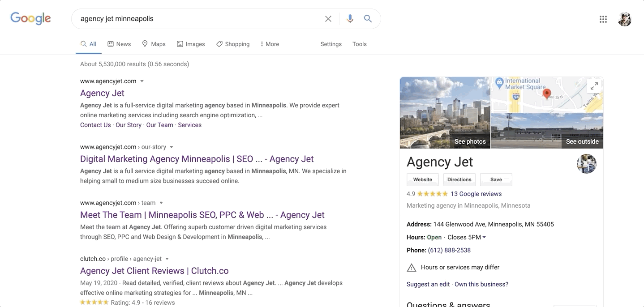Screen dimensions: 644x307
Task: Click the blue magnifier search icon
Action: click(x=368, y=19)
